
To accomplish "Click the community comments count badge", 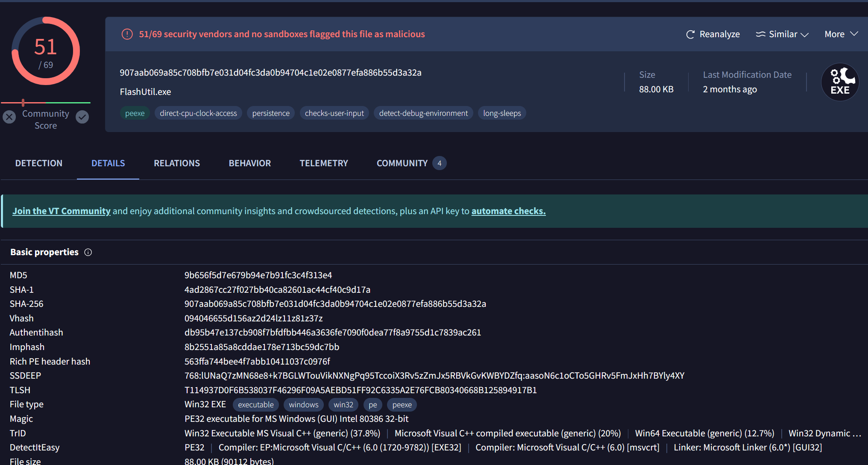I will [x=439, y=163].
